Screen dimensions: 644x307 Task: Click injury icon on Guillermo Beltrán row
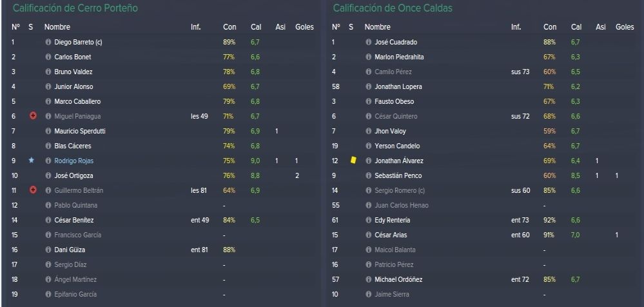pos(34,190)
